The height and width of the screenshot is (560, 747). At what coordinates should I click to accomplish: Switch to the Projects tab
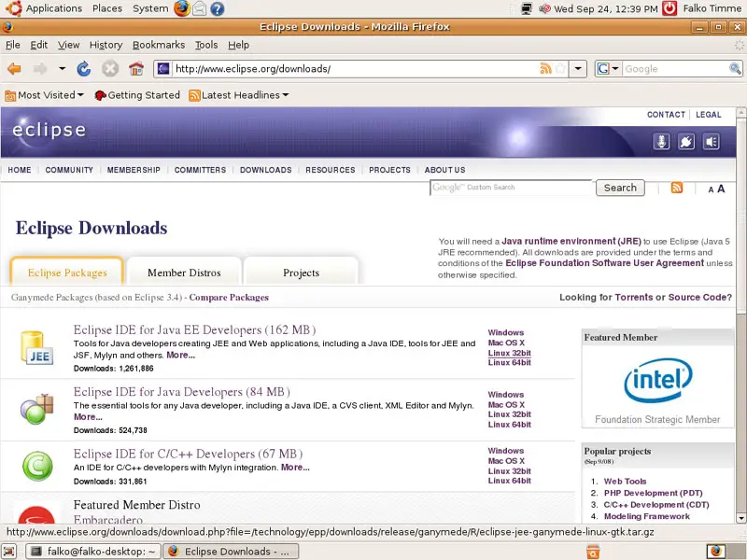pyautogui.click(x=301, y=273)
